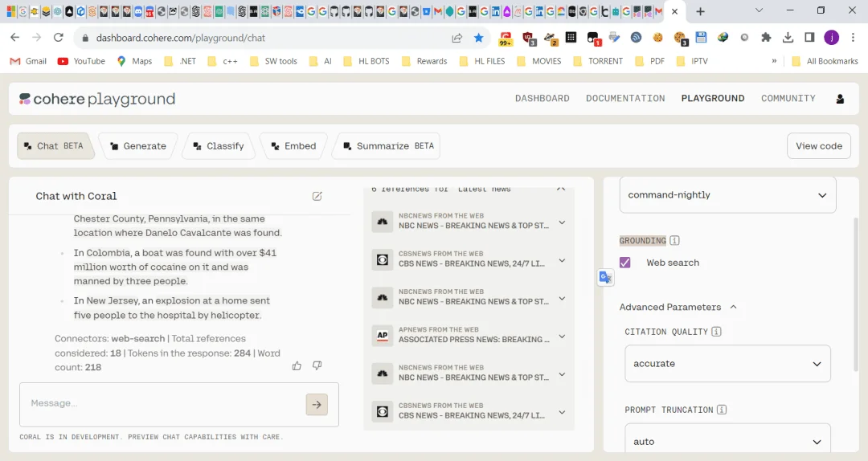Open Maps bookmark
The image size is (868, 461).
point(134,61)
